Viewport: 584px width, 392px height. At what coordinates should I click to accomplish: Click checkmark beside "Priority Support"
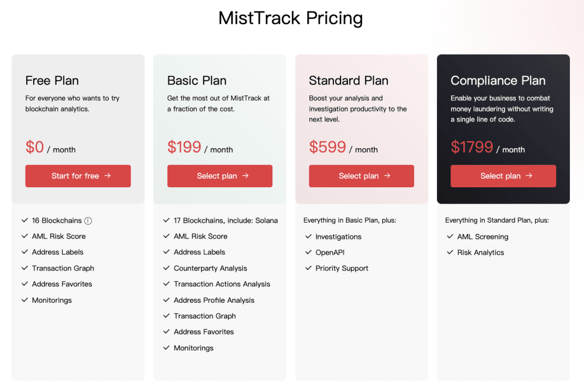pos(308,268)
